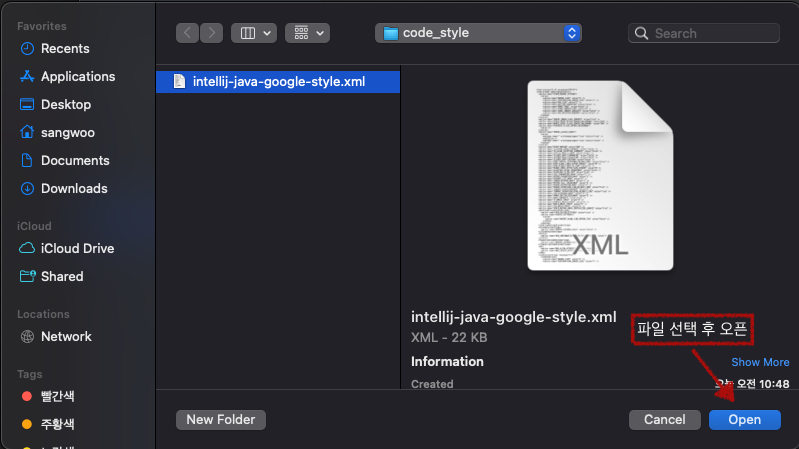Click the Show More link
The image size is (799, 449).
pyautogui.click(x=760, y=362)
